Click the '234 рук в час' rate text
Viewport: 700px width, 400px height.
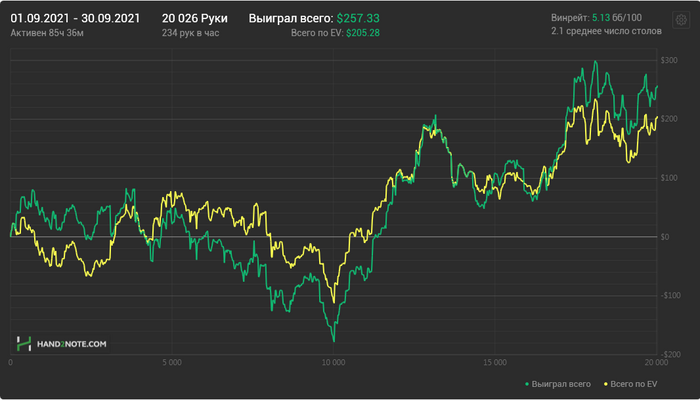191,33
